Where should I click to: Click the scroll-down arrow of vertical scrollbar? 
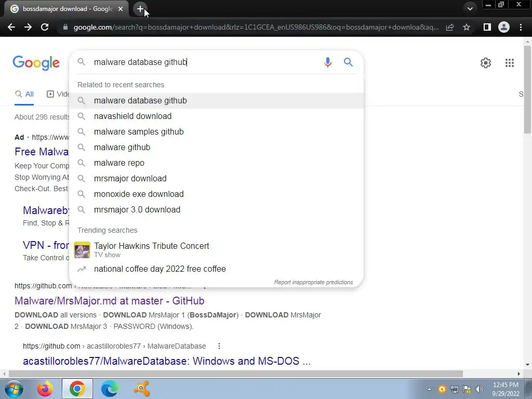[527, 365]
